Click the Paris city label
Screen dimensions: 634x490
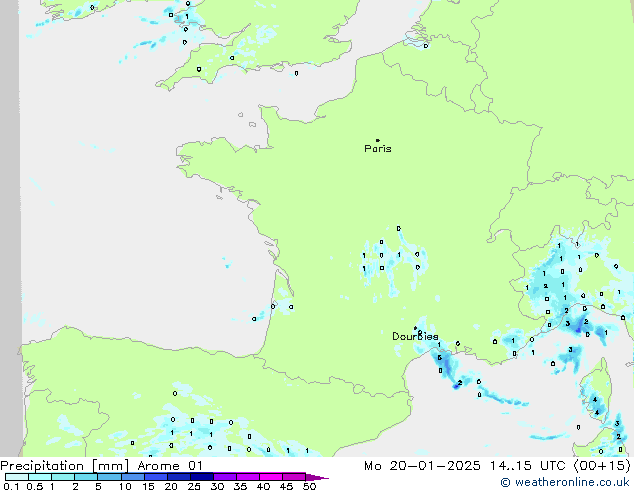pos(378,149)
